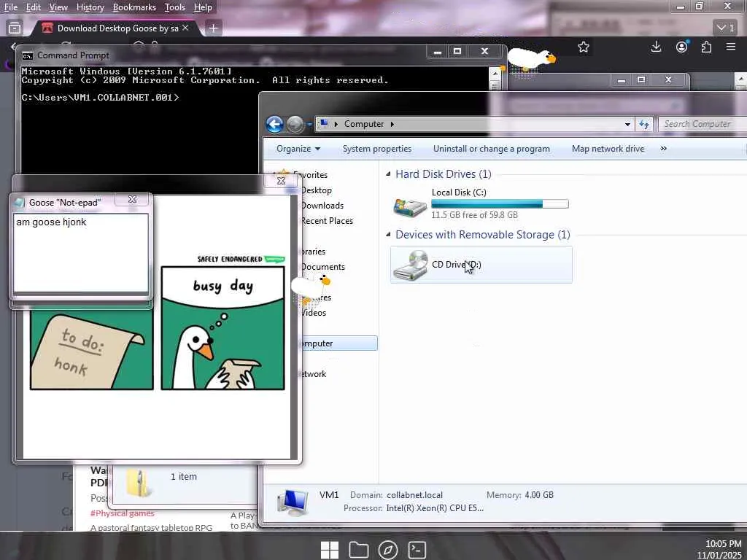The image size is (747, 560).
Task: Open the History menu in Firefox
Action: pos(90,7)
